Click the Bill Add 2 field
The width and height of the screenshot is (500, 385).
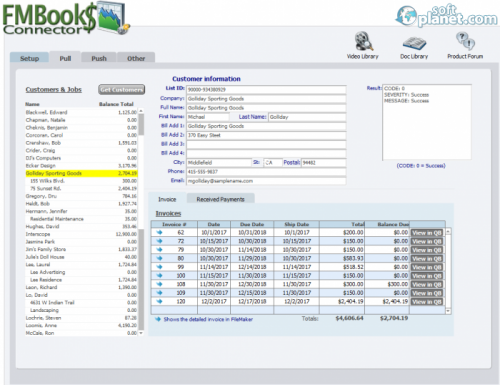click(x=266, y=135)
